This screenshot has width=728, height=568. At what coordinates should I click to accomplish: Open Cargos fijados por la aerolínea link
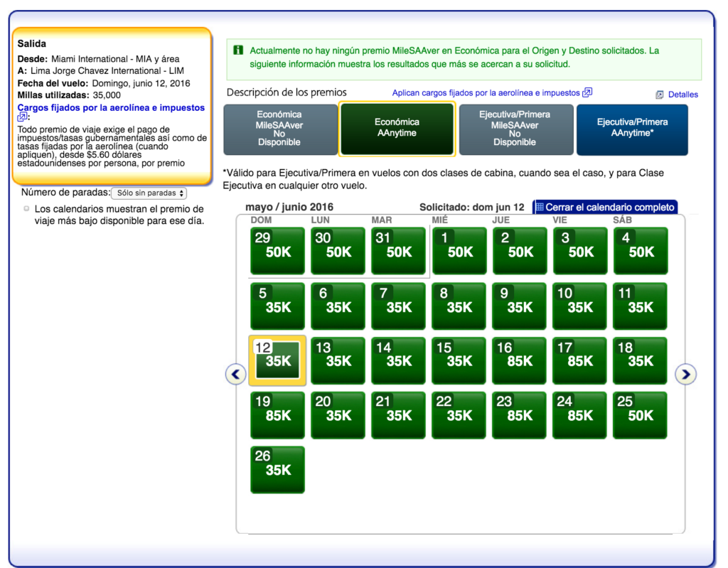coord(111,108)
